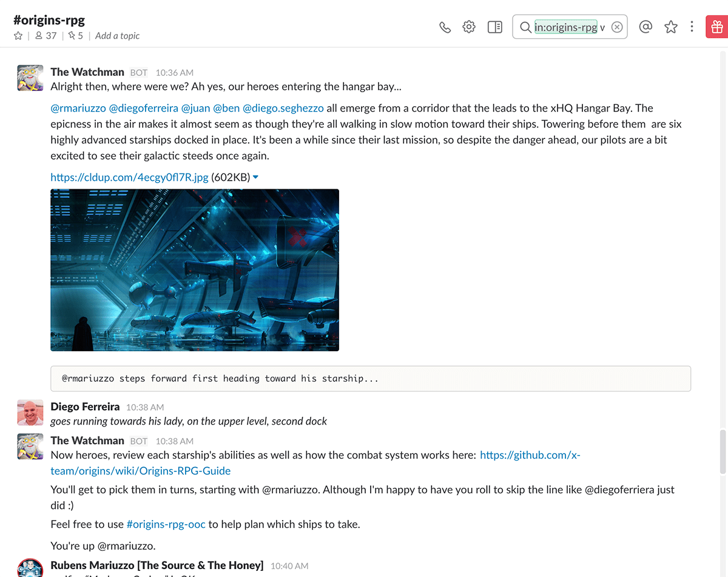728x577 pixels.
Task: Click The Watchman name at 10:36 AM
Action: (87, 72)
